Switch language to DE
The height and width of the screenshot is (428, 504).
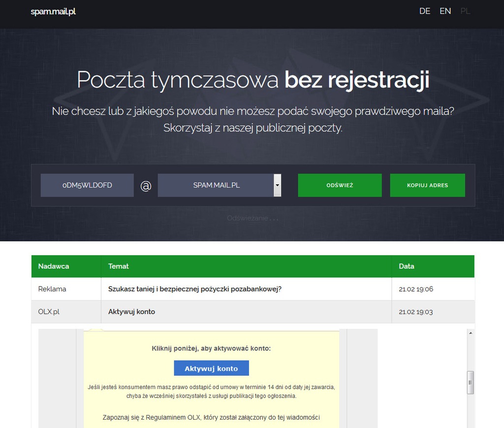[424, 11]
